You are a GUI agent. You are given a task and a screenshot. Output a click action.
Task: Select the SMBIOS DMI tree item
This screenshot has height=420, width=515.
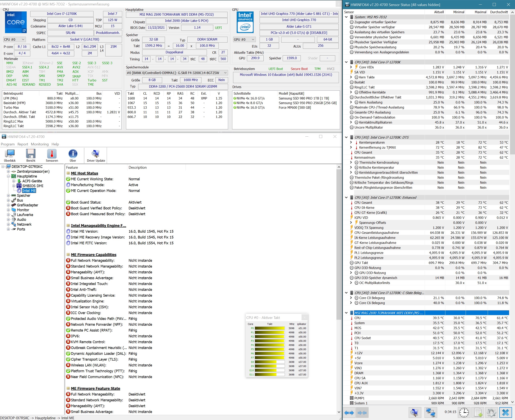pyautogui.click(x=33, y=186)
